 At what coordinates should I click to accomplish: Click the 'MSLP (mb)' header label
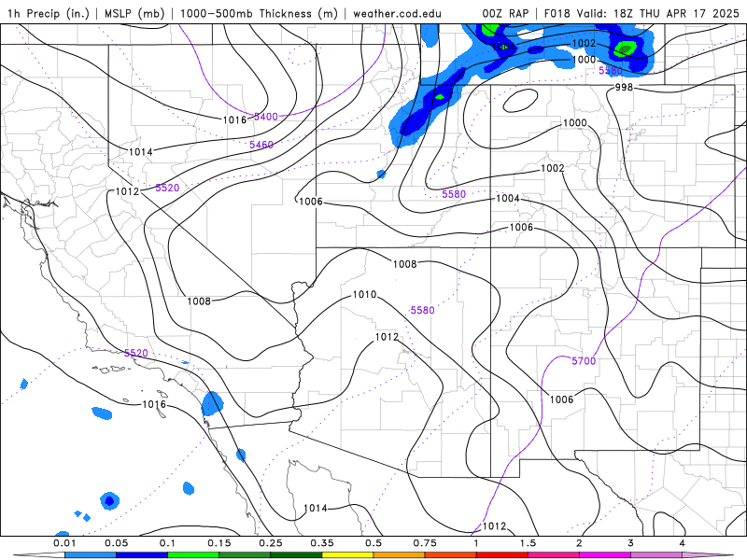(x=134, y=13)
